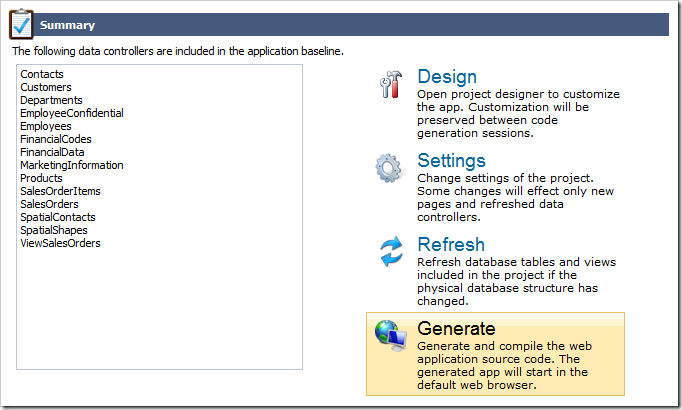Click the Generate description text
The width and height of the screenshot is (682, 410).
click(505, 365)
